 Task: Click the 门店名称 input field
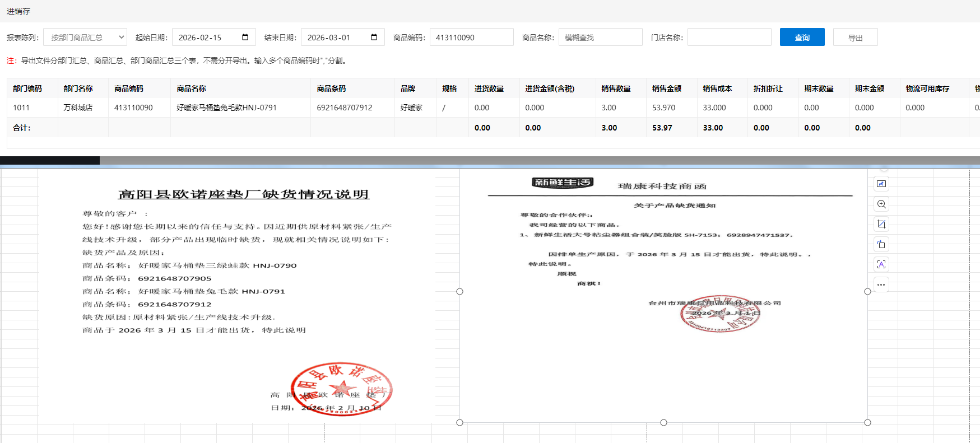[x=729, y=38]
